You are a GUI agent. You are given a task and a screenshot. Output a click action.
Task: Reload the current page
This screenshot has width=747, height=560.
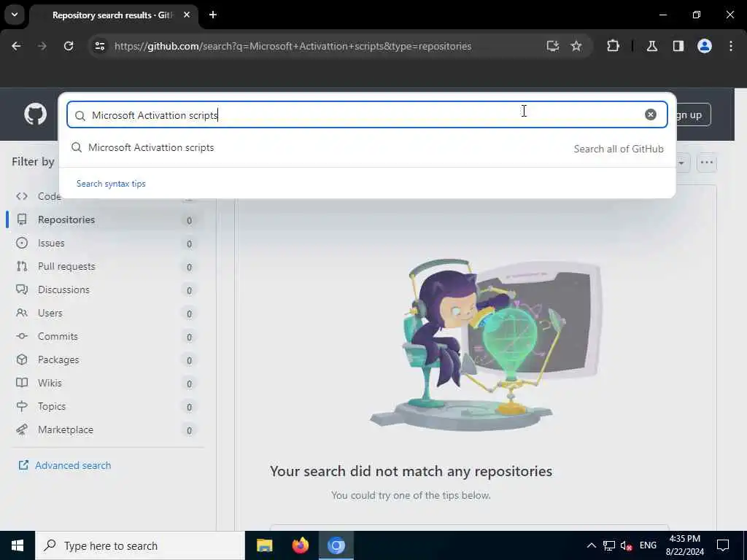pos(69,46)
